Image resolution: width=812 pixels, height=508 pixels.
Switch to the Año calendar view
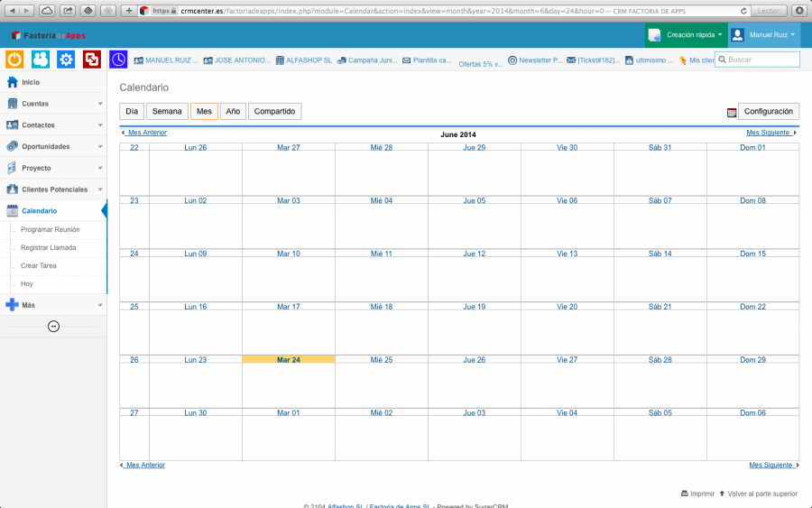[x=233, y=111]
